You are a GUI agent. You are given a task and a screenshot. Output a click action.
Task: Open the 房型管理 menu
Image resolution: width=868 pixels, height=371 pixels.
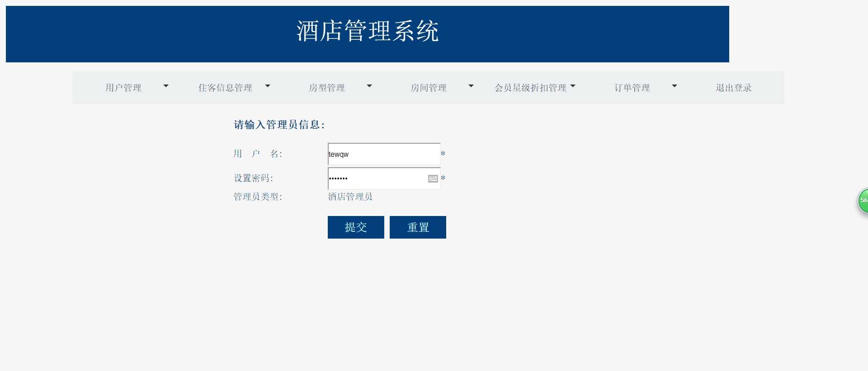[x=327, y=88]
